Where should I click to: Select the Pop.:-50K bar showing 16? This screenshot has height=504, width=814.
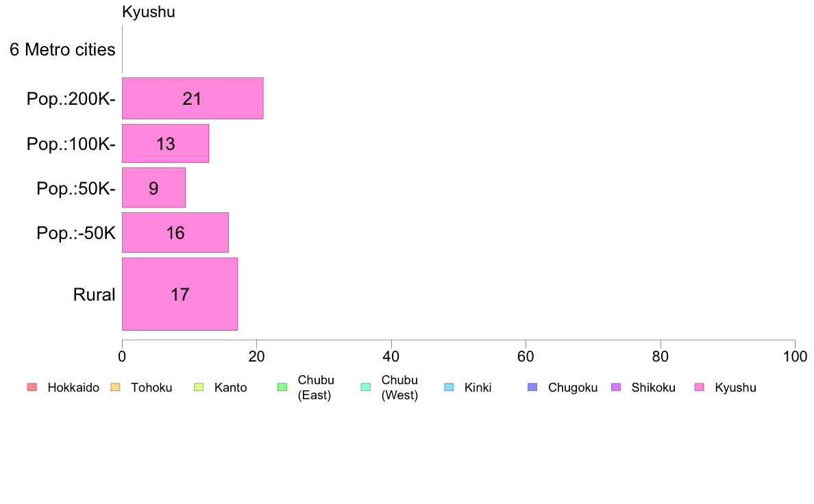click(175, 233)
